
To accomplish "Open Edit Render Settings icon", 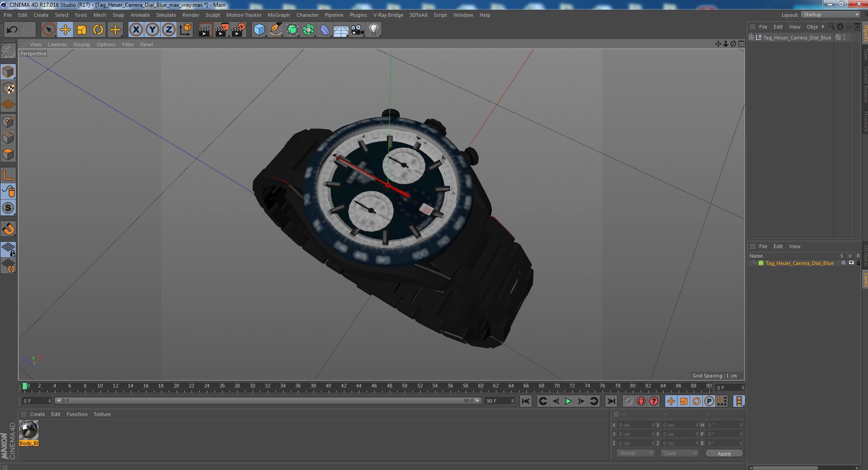I will click(x=238, y=30).
